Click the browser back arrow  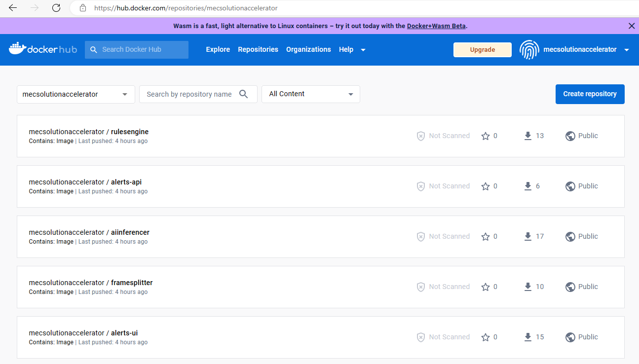coord(12,8)
